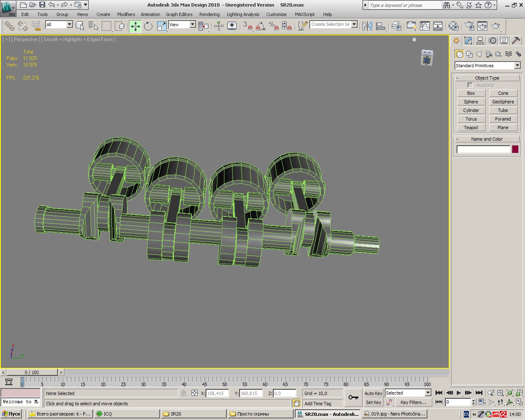Click Zoom Extents Selected icon
The image size is (525, 420).
tap(510, 393)
